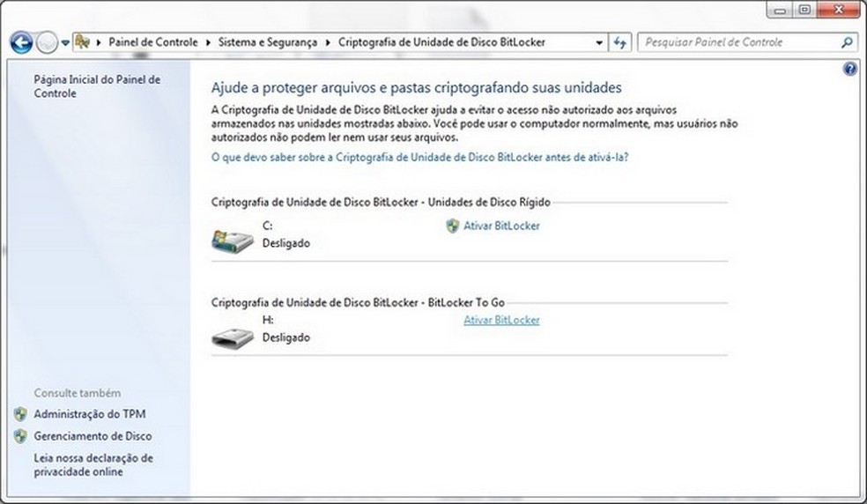Click the magnifier search icon
The image size is (867, 504).
(x=847, y=42)
